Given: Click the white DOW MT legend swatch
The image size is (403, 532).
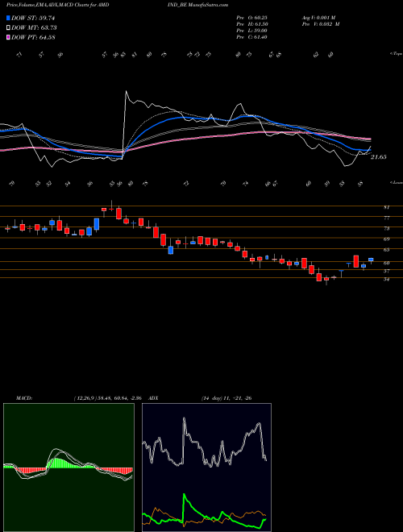Looking at the screenshot, I should [9, 28].
